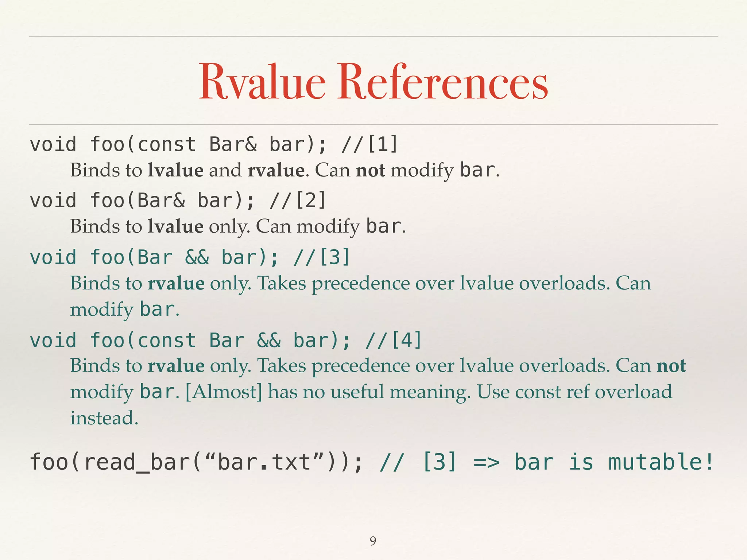Viewport: 747px width, 560px height.
Task: Click the 'Rvalue References' slide title
Action: pos(373,82)
